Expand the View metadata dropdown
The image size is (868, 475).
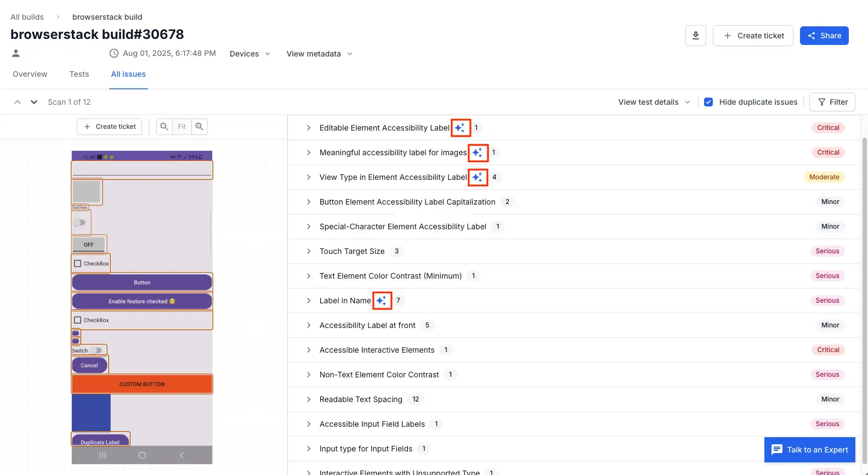319,54
